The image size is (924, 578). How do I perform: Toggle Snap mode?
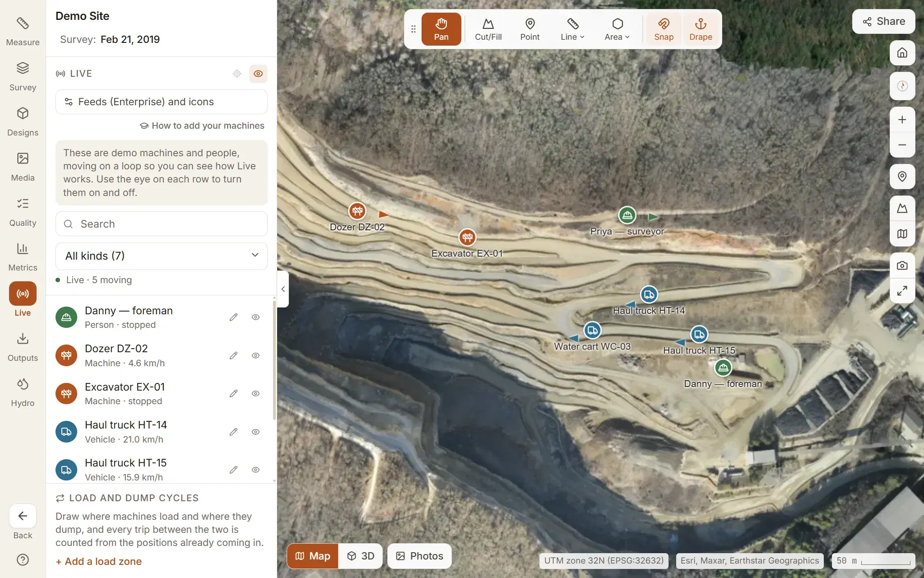(664, 29)
